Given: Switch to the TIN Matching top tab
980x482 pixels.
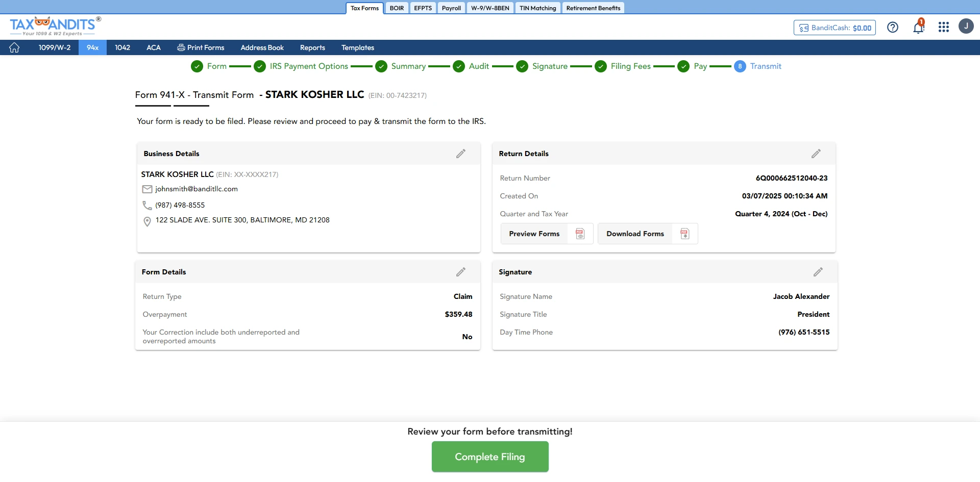Looking at the screenshot, I should coord(538,8).
